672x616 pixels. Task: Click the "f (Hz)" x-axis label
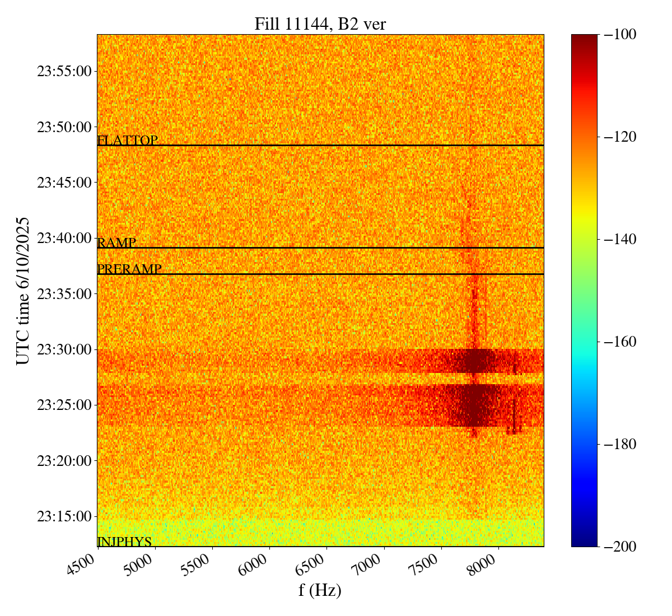[x=320, y=591]
